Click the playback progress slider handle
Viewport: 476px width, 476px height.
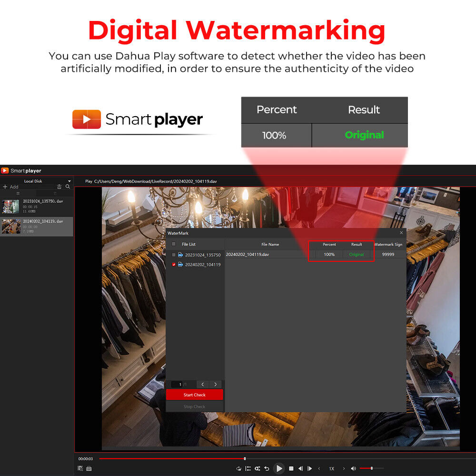(245, 459)
